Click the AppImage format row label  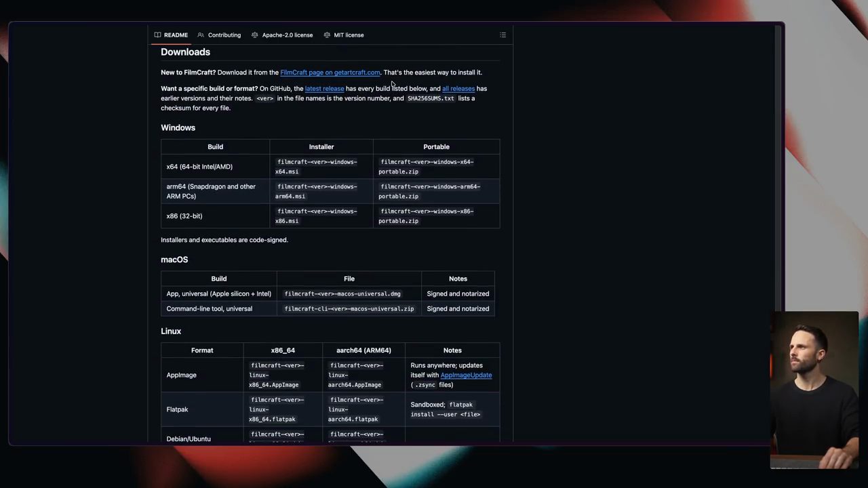[181, 375]
